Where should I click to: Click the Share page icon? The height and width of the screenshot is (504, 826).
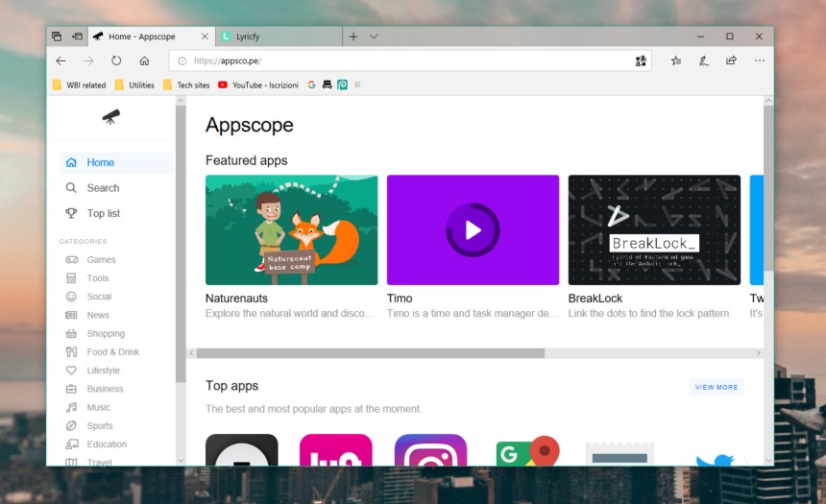pyautogui.click(x=731, y=61)
